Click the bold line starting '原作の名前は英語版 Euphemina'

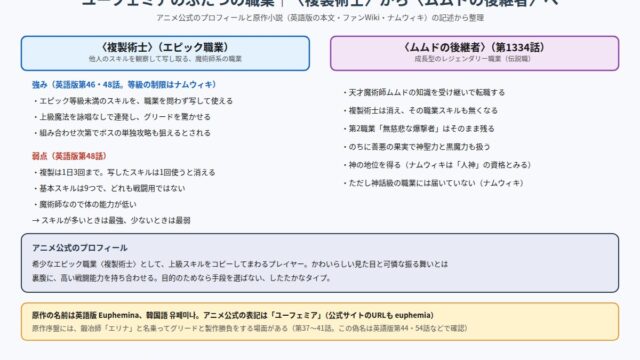(233, 315)
